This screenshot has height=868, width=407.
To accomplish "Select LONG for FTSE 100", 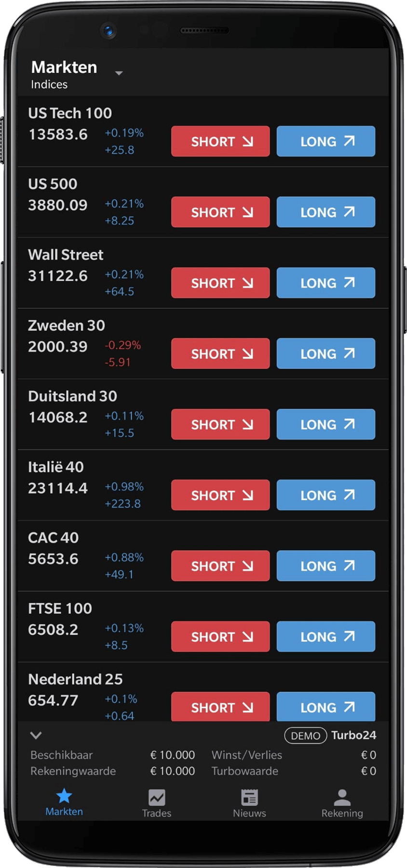I will 326,637.
